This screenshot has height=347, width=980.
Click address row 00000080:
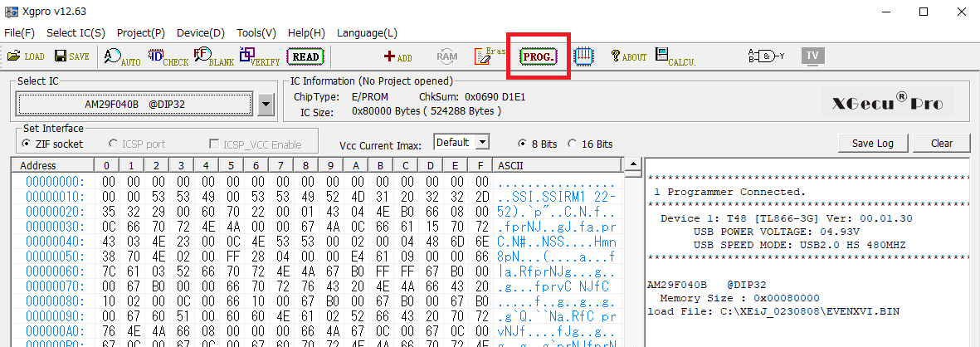55,301
